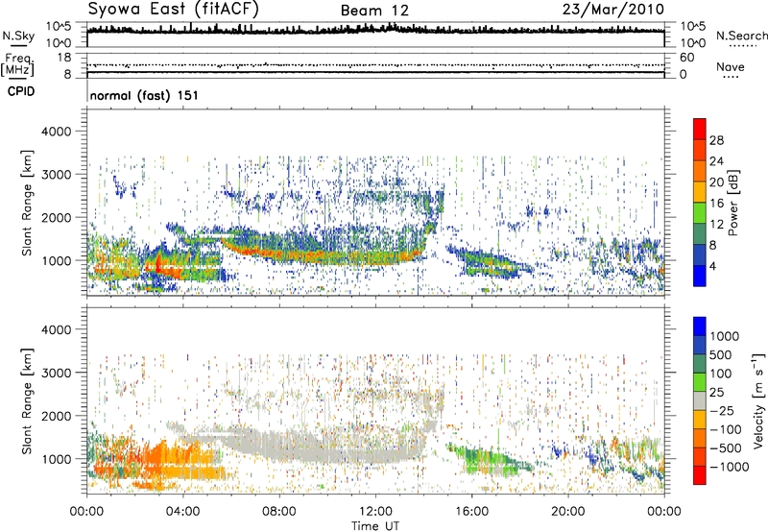Click the 'Beam 12' label

coord(374,11)
